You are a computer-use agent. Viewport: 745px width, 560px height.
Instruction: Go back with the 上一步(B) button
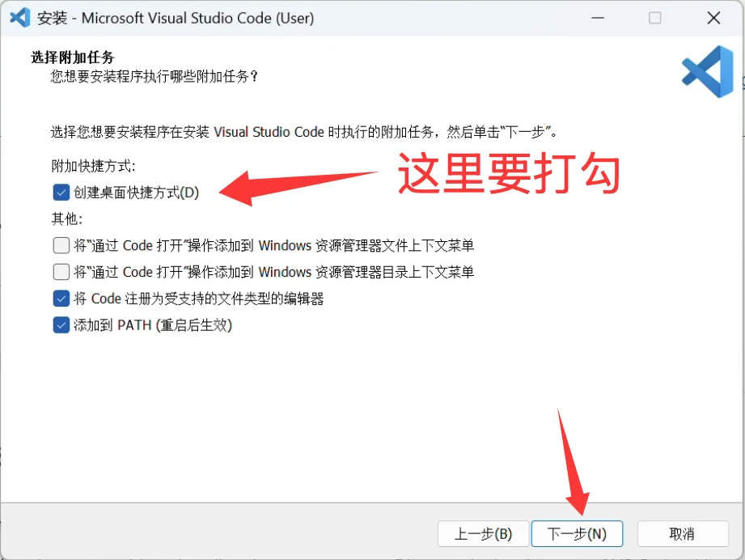tap(483, 534)
